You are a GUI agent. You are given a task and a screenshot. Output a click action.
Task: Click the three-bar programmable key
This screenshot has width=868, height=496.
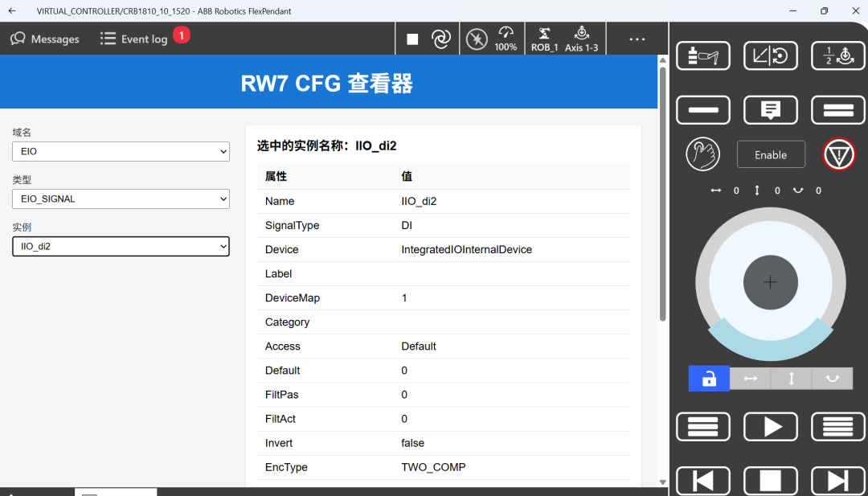(703, 427)
